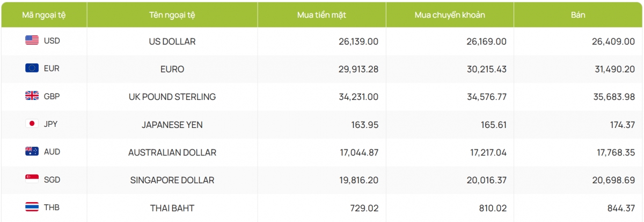Click the European Union flag icon

tap(32, 68)
